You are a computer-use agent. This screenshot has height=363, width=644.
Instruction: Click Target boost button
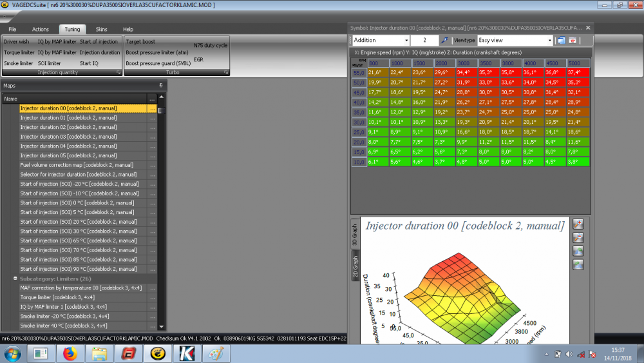[140, 41]
